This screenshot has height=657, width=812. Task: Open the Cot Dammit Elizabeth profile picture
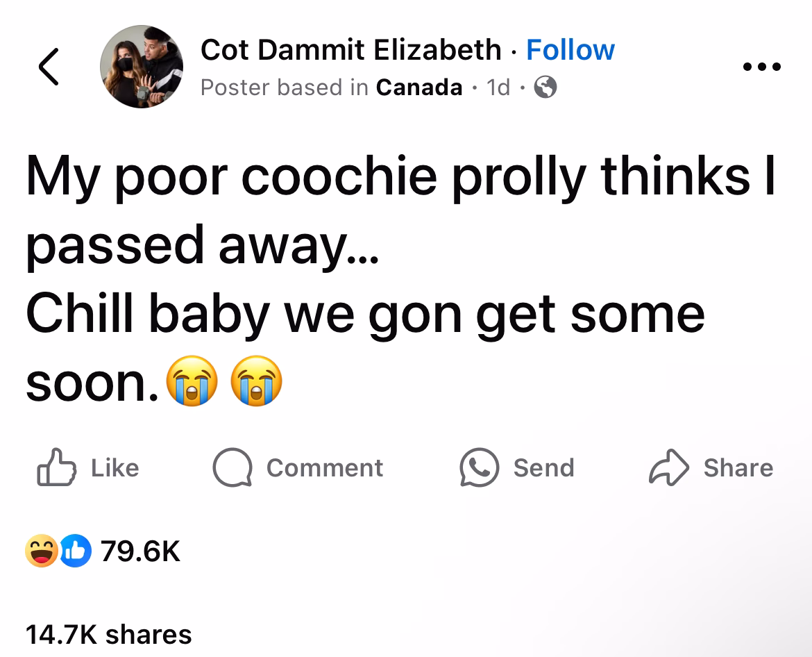click(142, 67)
